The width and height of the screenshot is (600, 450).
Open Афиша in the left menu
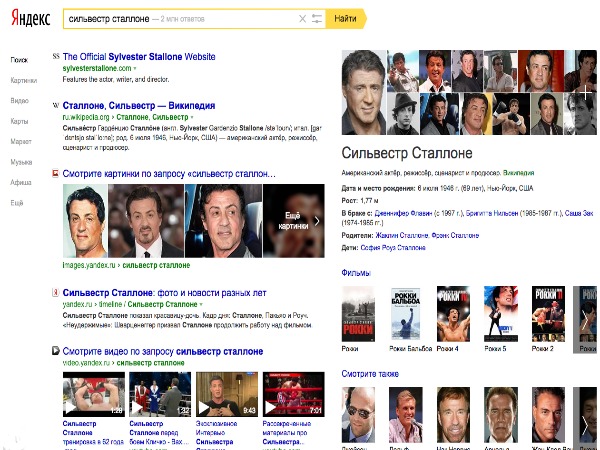(x=21, y=183)
